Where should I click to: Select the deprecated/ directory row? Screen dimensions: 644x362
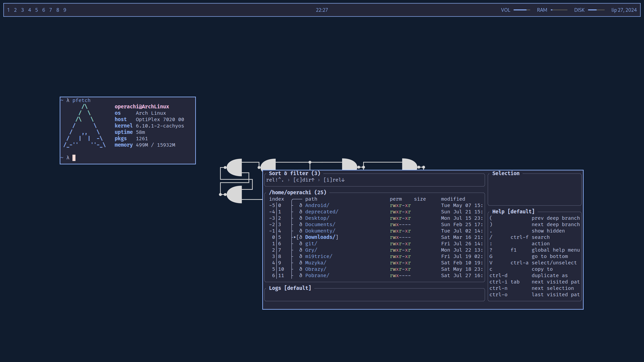[x=321, y=212]
